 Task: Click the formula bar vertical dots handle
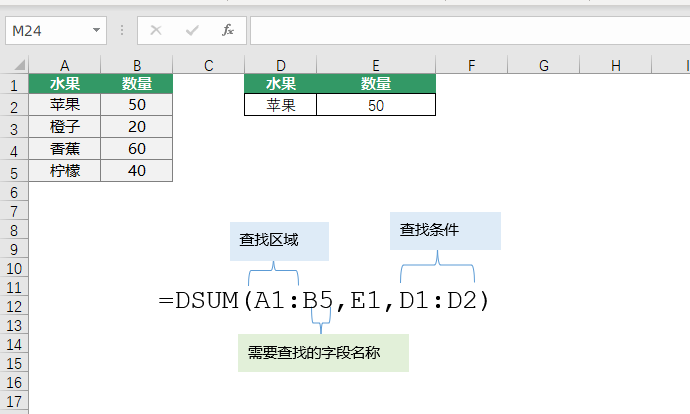(122, 30)
